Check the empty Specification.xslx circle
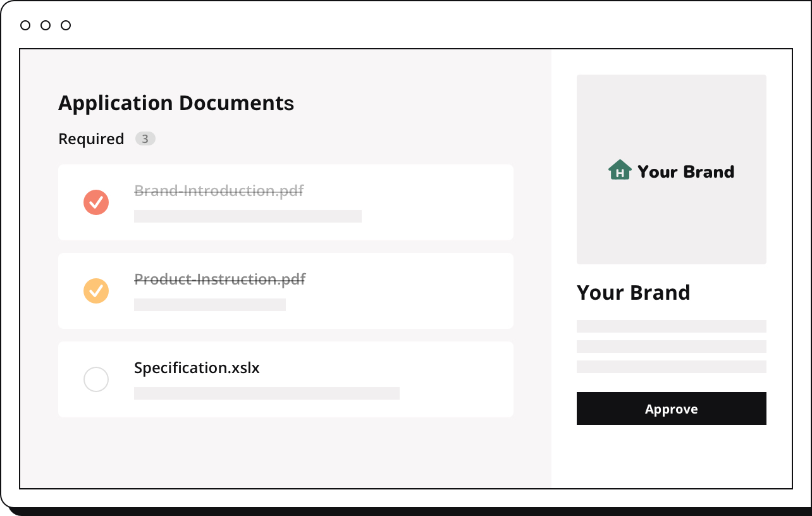This screenshot has height=516, width=812. click(x=96, y=379)
